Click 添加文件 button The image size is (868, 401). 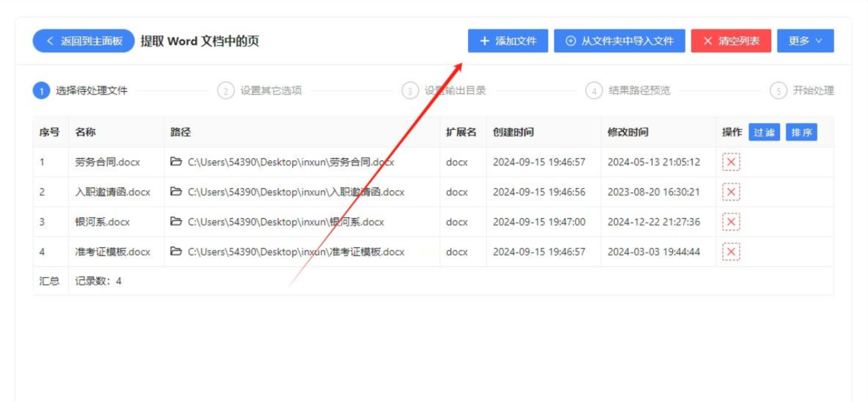(508, 41)
